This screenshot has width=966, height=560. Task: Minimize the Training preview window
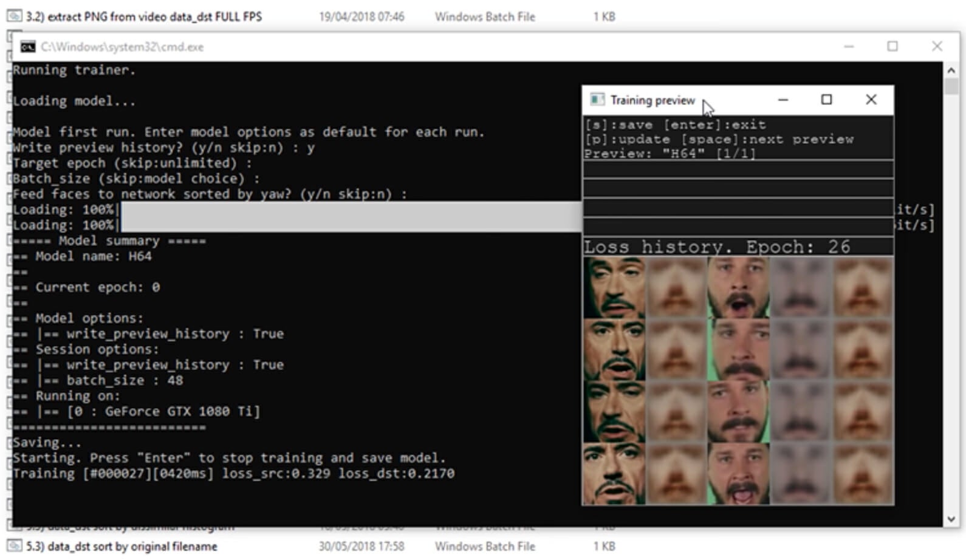[x=783, y=100]
